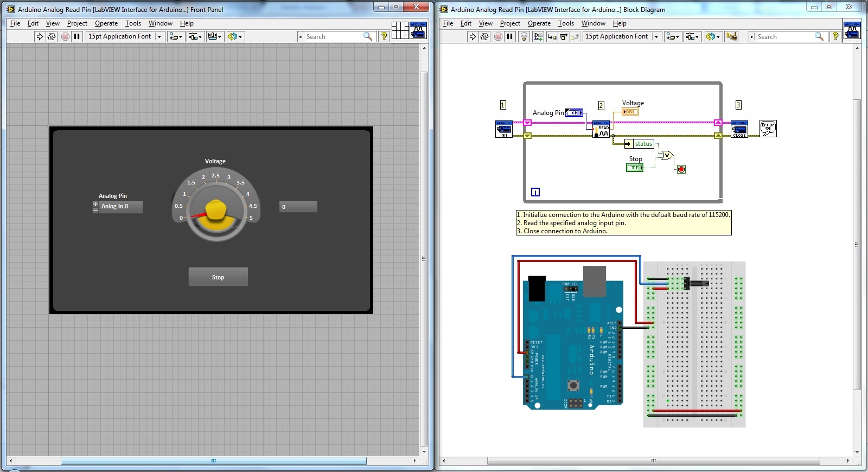Open Window menu in Front Panel
Viewport: 868px width, 472px height.
pos(161,23)
